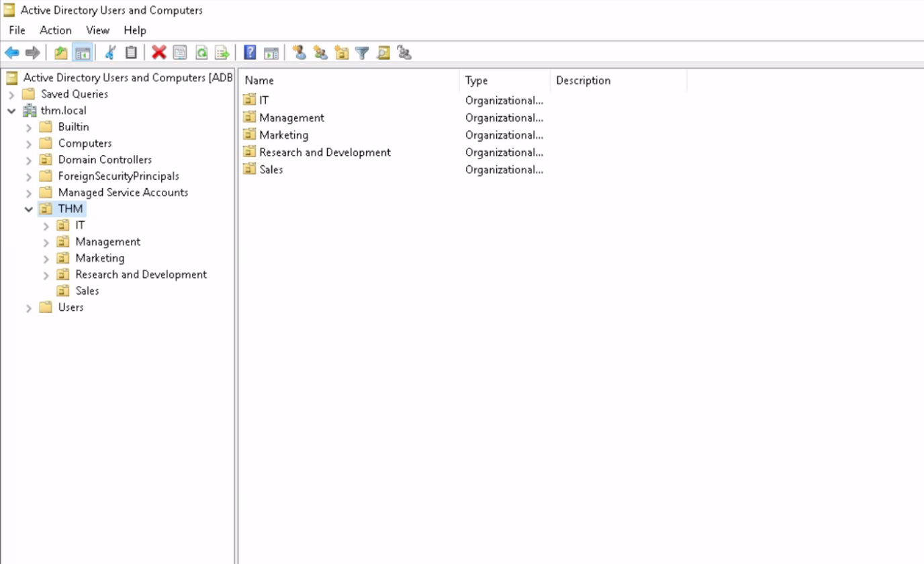Go up one level with folder-arrow icon

point(61,52)
